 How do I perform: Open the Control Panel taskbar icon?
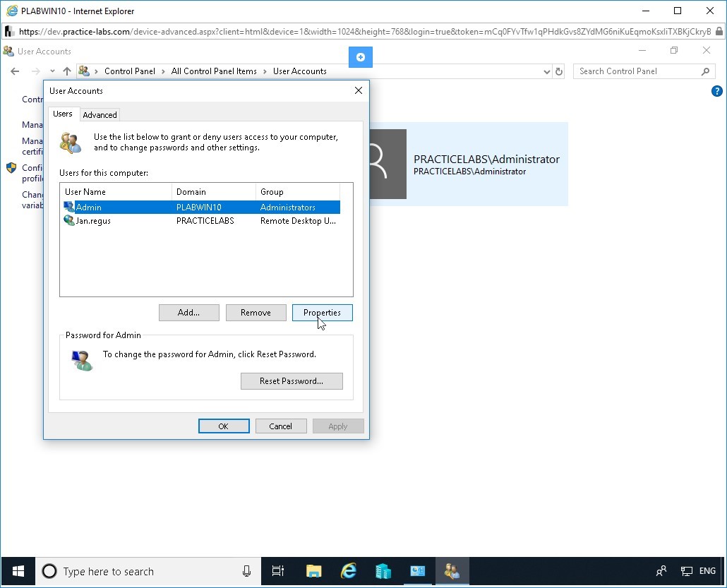(418, 571)
